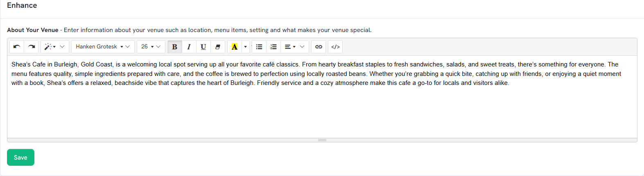Click the editor resize handle bar
Screen dimensions: 644x176
click(322, 140)
